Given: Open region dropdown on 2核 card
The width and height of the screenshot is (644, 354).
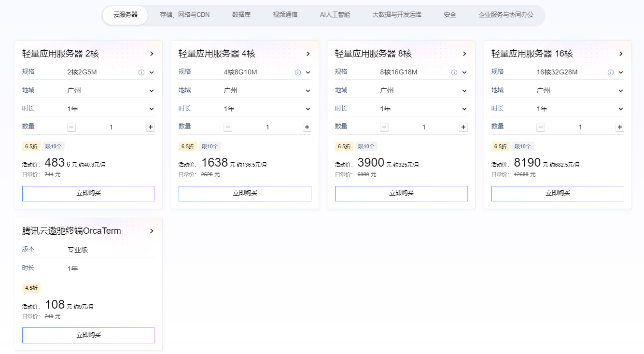Looking at the screenshot, I should click(152, 90).
